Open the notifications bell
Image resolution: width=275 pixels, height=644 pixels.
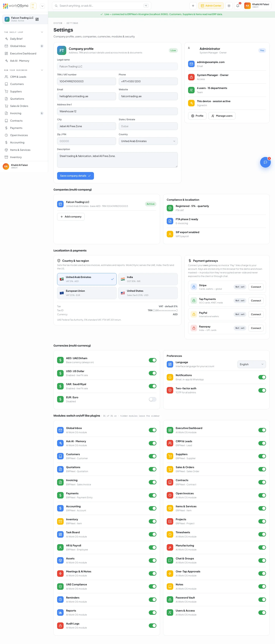click(238, 6)
